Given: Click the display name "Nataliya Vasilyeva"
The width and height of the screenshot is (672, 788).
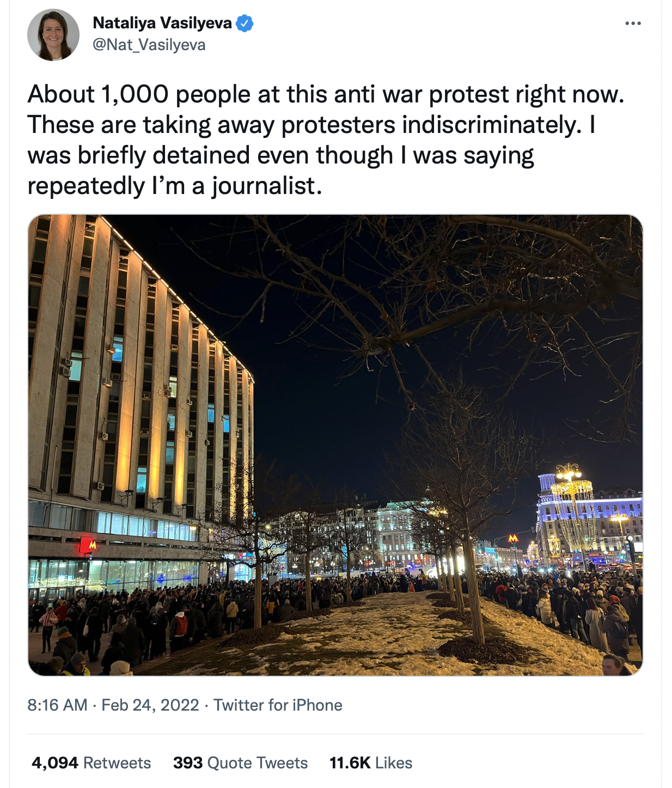Looking at the screenshot, I should click(x=162, y=23).
